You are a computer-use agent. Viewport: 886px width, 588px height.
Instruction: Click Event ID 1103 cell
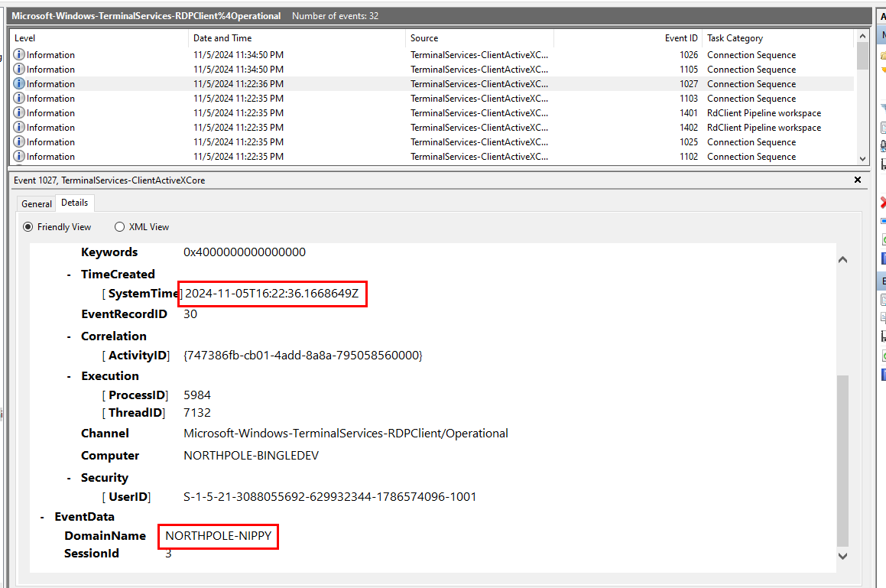[688, 99]
